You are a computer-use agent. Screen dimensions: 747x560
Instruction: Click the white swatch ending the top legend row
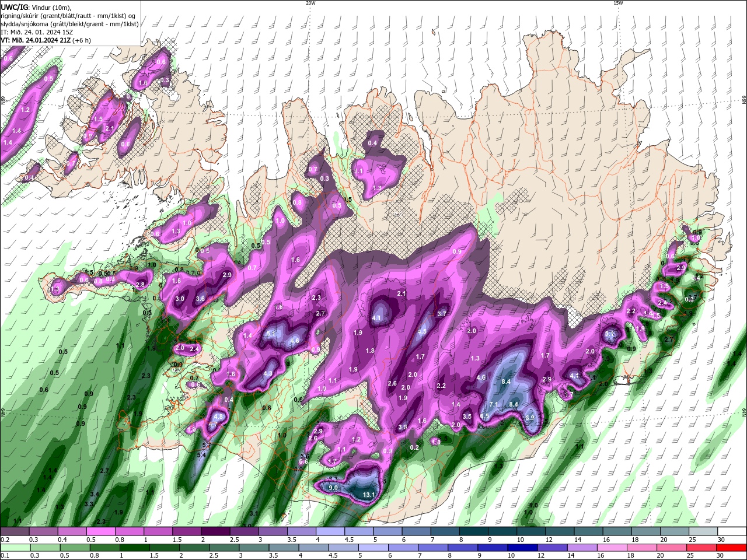[731, 531]
